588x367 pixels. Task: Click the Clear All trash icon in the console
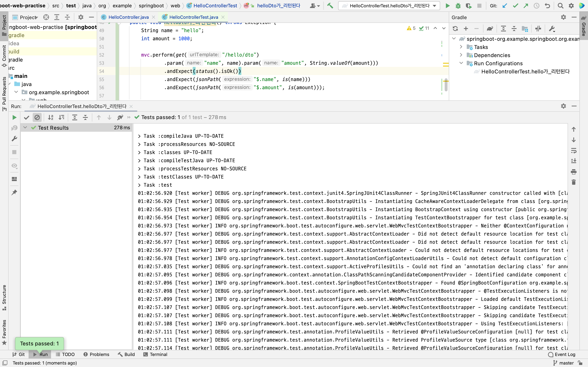(574, 182)
